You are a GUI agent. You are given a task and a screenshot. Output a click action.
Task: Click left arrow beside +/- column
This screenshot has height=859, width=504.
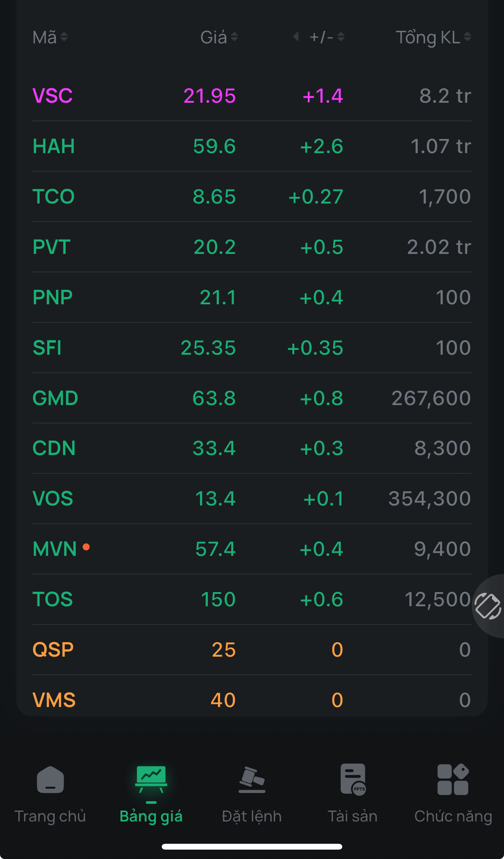[296, 37]
